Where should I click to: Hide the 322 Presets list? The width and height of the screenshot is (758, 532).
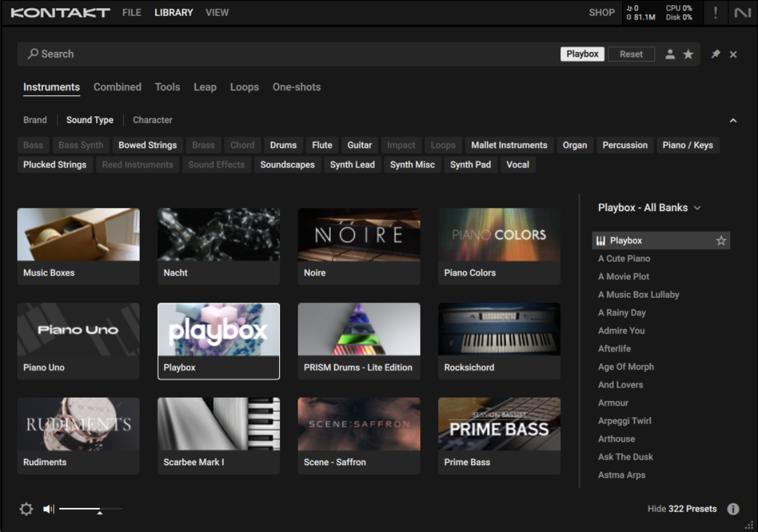tap(682, 509)
